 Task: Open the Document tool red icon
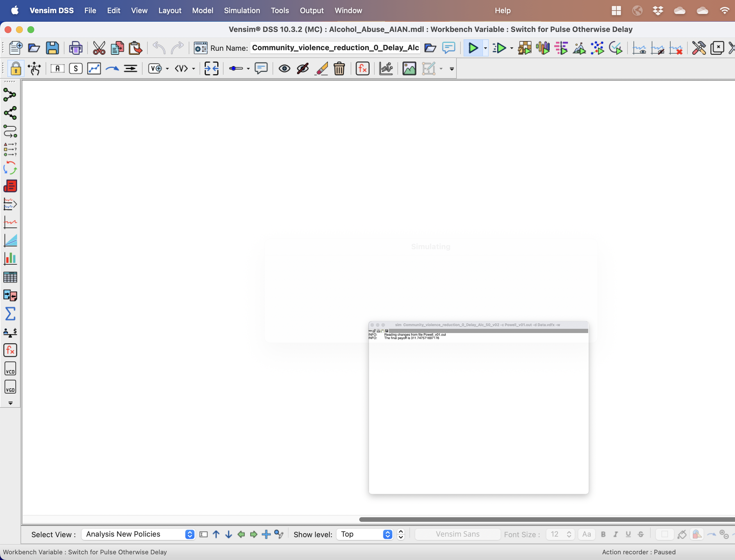coord(10,186)
